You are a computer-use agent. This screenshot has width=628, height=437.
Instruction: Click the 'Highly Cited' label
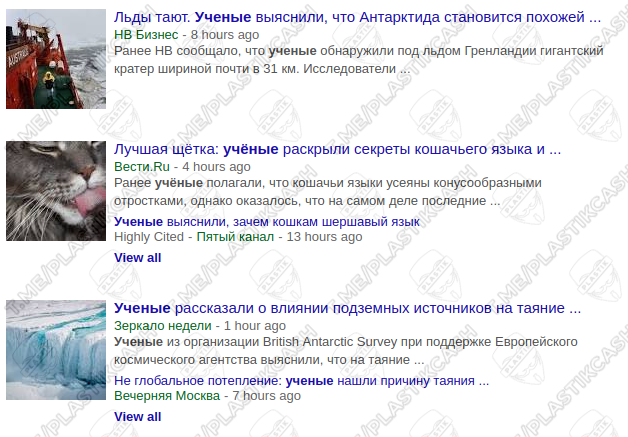tap(149, 237)
